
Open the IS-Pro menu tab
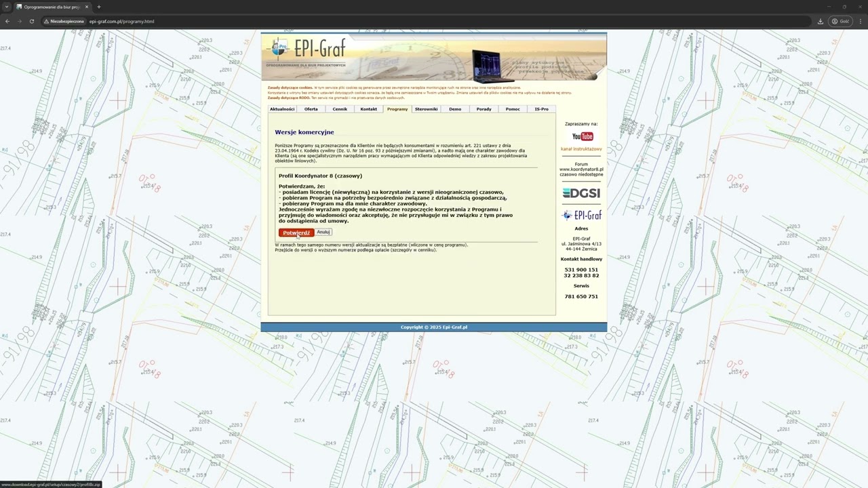tap(542, 109)
